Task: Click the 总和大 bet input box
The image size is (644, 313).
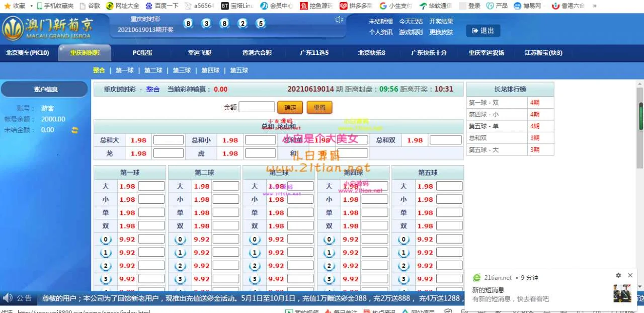Action: tap(169, 140)
